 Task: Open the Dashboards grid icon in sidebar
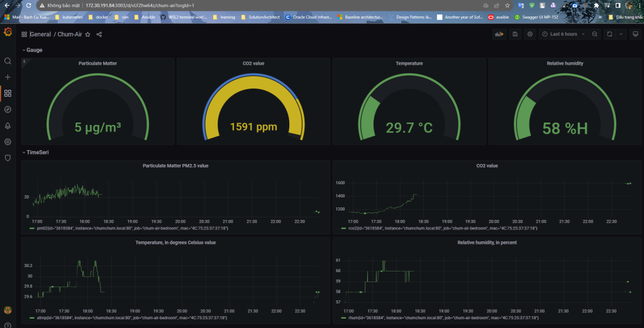point(8,93)
